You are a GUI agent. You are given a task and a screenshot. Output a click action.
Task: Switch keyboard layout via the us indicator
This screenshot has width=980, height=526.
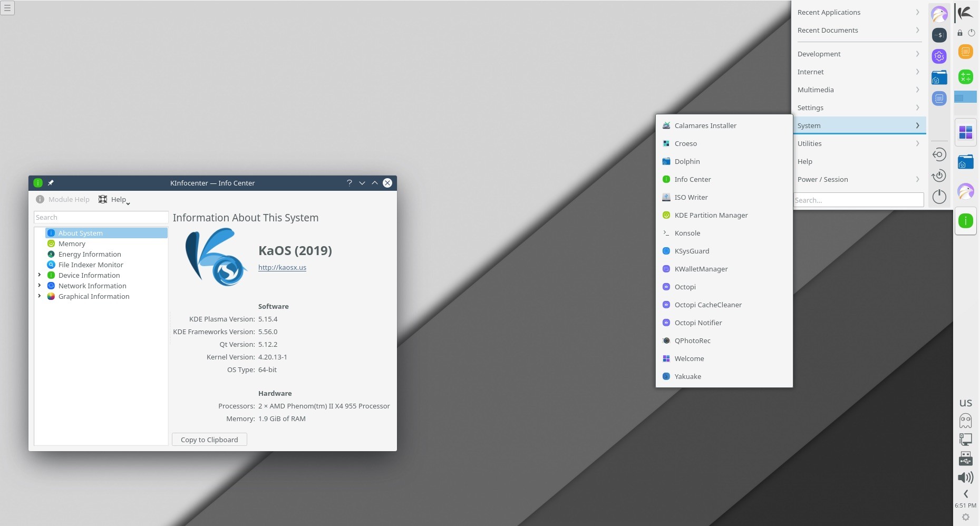(x=966, y=403)
